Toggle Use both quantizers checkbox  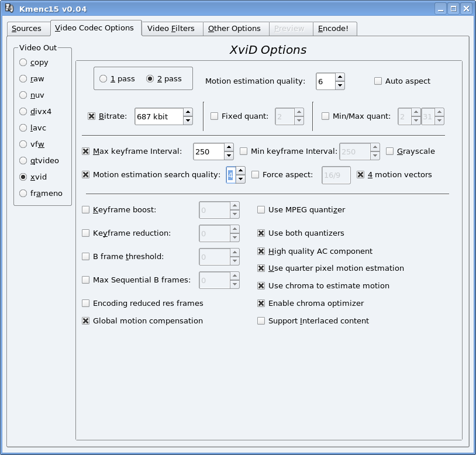(x=261, y=233)
